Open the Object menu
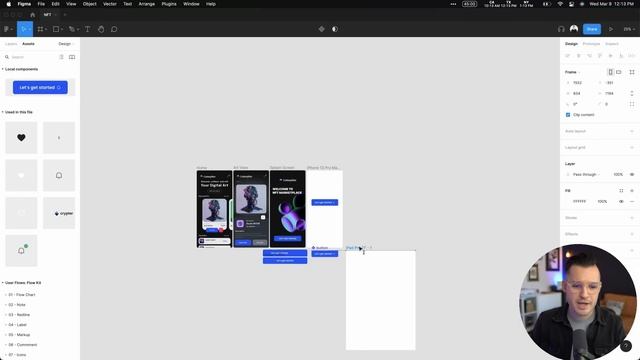 tap(89, 4)
